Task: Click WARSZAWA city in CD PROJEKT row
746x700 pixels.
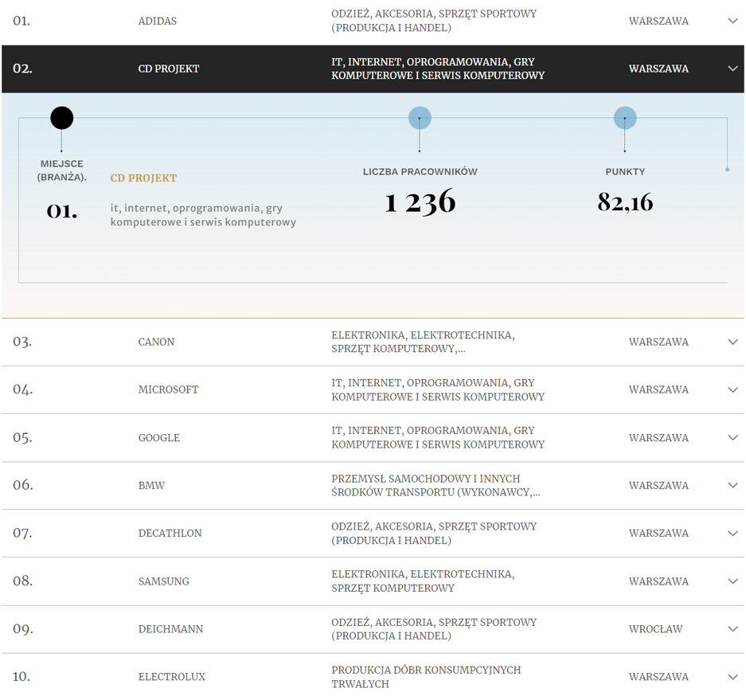Action: [658, 68]
